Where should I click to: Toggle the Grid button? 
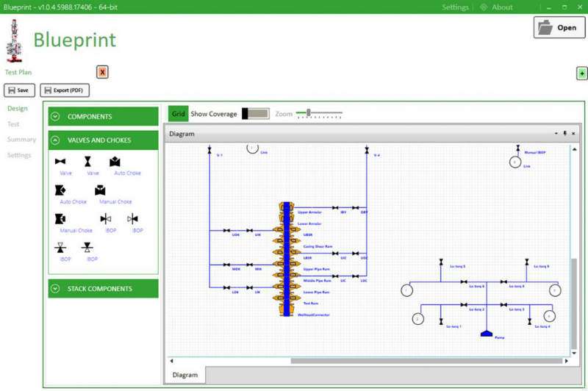178,114
